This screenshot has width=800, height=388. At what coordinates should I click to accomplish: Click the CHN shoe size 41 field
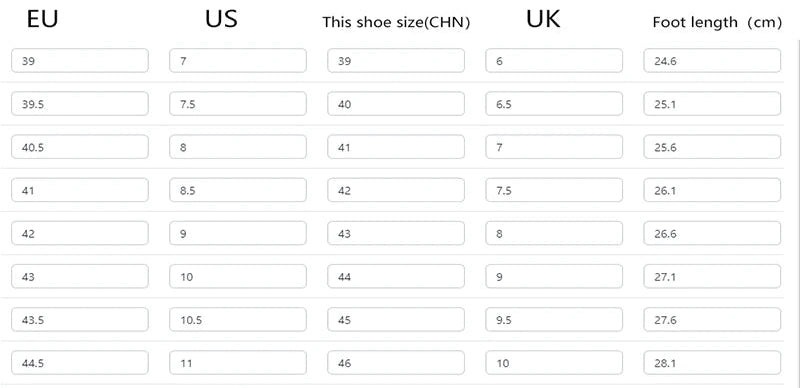pyautogui.click(x=396, y=147)
